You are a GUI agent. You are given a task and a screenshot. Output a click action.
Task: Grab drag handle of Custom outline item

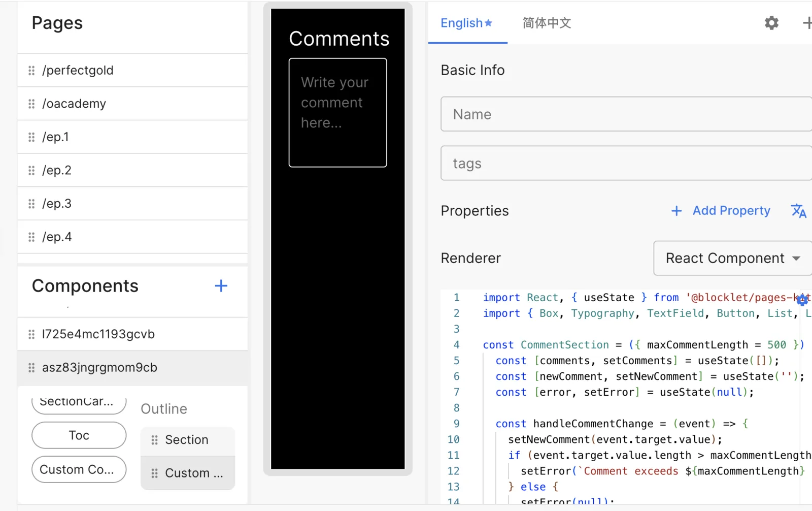[155, 473]
